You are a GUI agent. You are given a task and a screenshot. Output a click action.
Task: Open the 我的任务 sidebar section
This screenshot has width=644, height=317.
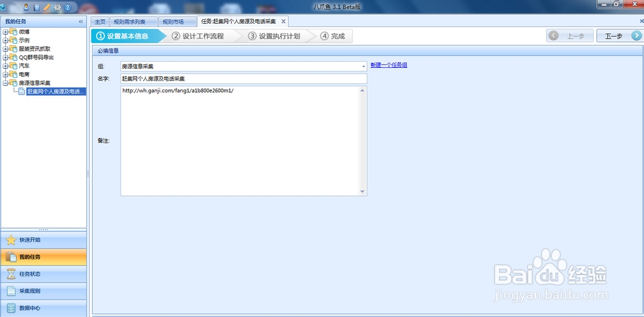pos(44,257)
